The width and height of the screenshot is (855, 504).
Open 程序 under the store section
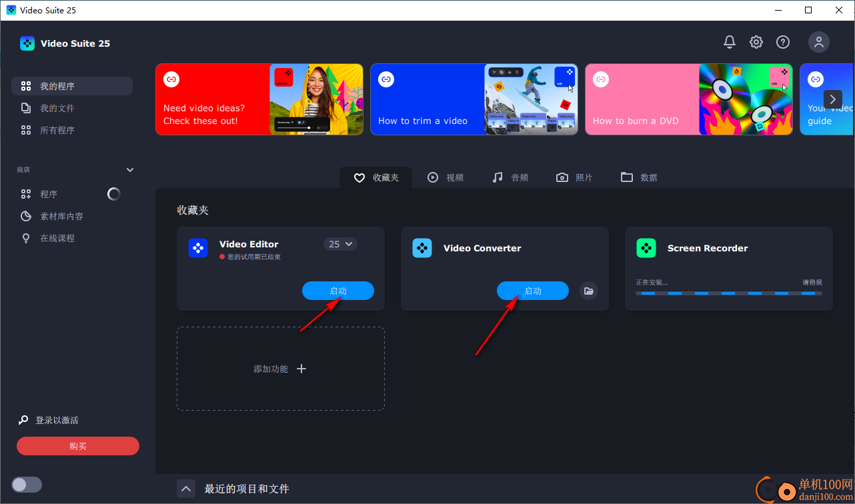click(x=49, y=194)
